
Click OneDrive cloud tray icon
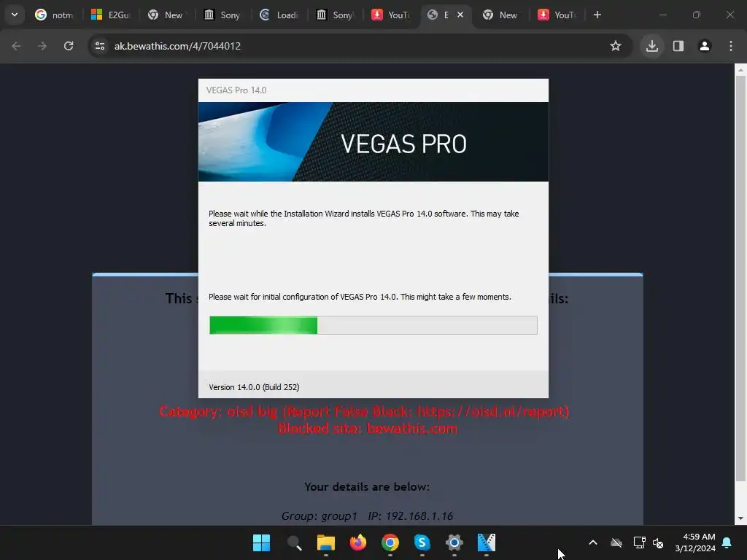point(616,542)
